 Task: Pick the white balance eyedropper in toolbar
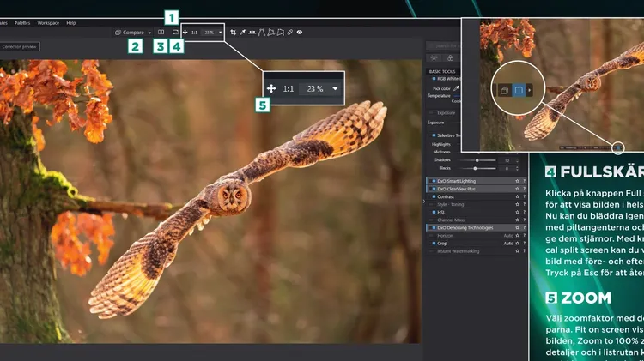[x=244, y=32]
